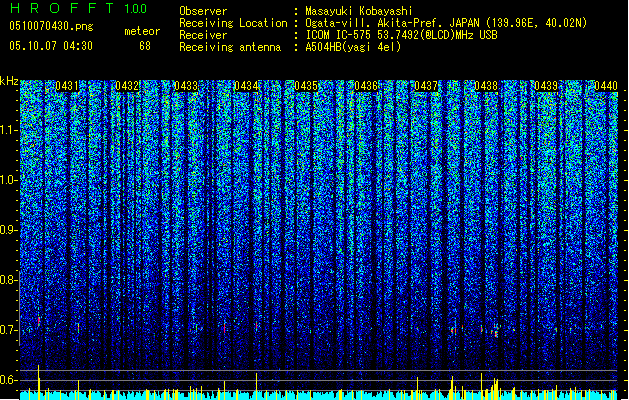Click the 0440 time marker
629x400 pixels.
606,86
